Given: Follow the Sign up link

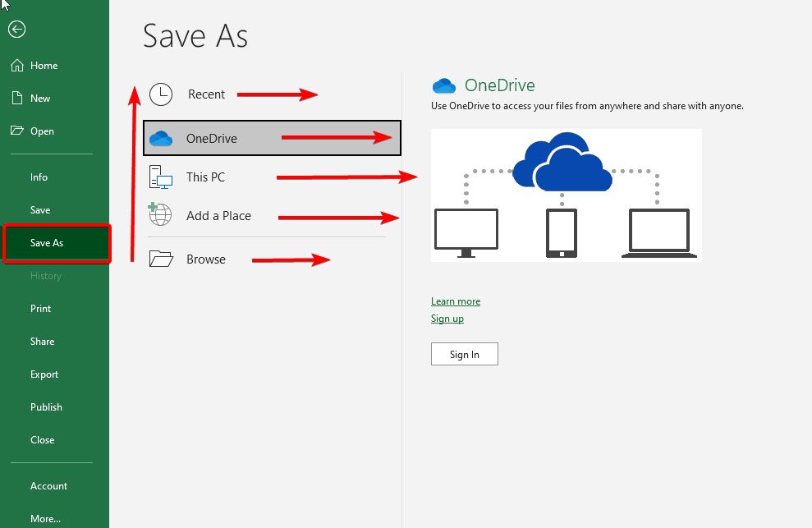Looking at the screenshot, I should (x=447, y=318).
